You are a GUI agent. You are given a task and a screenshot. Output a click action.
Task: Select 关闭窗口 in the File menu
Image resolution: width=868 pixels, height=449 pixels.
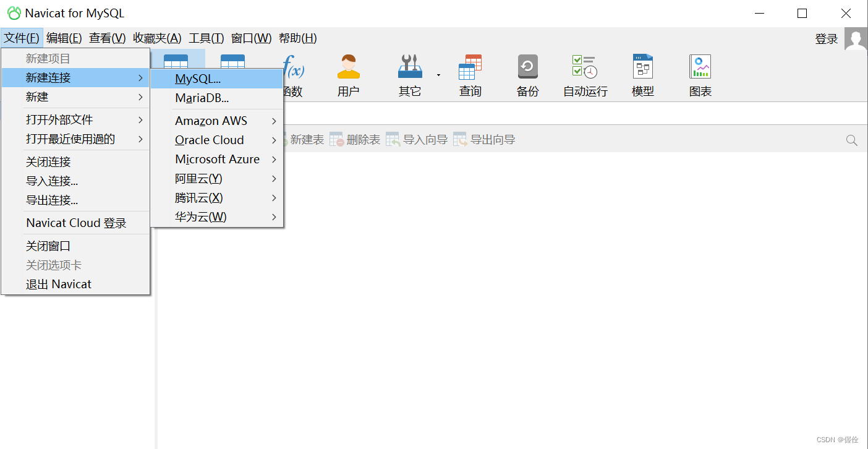[75, 246]
